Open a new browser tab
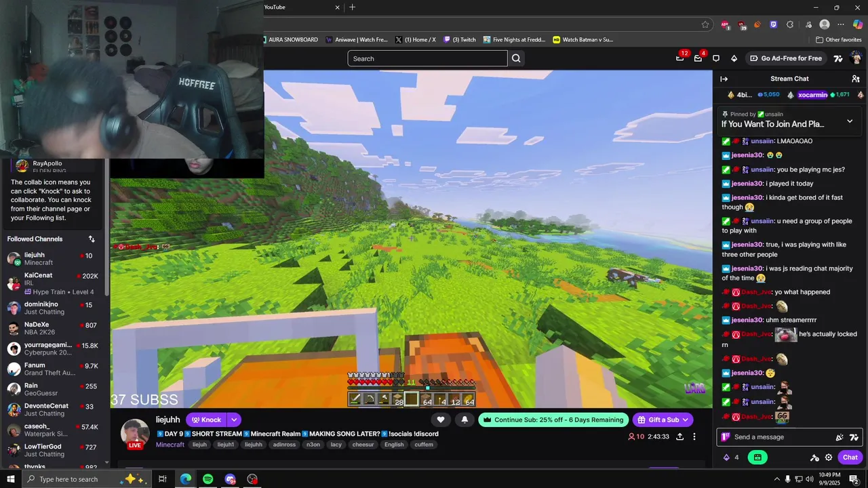Image resolution: width=868 pixels, height=488 pixels. pos(352,7)
